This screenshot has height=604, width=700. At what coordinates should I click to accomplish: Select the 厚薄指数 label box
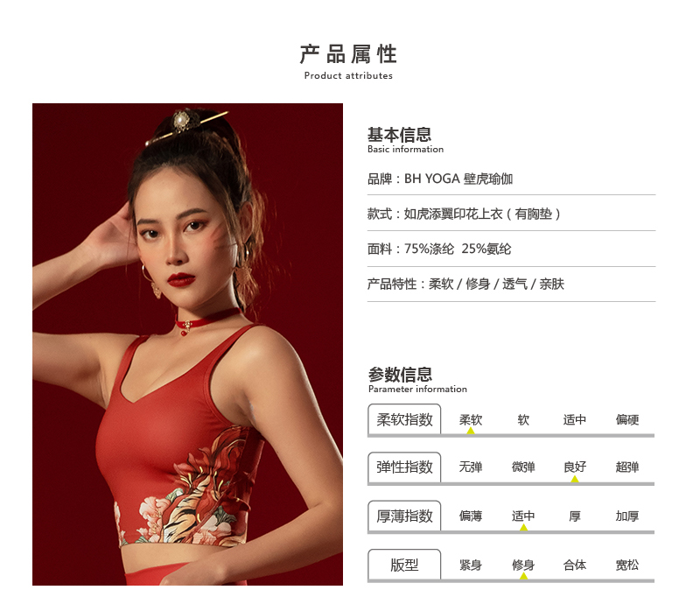point(404,516)
